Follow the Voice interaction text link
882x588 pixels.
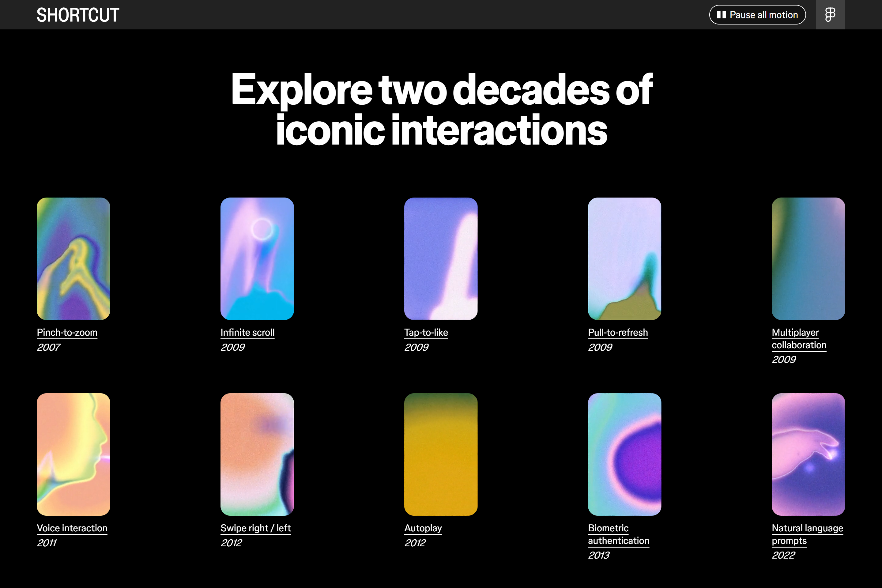pyautogui.click(x=72, y=528)
